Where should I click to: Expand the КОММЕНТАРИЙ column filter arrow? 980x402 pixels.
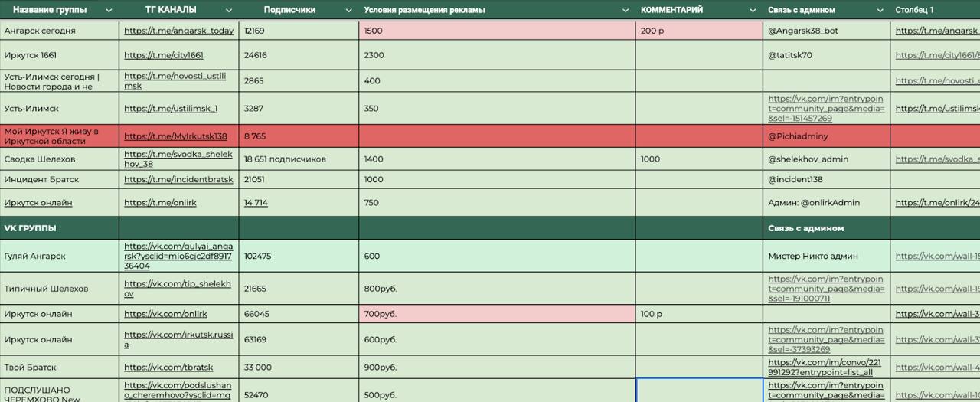752,11
